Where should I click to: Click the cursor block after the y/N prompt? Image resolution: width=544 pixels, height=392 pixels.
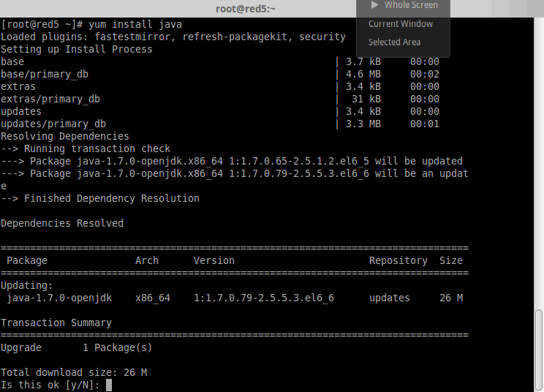[109, 385]
